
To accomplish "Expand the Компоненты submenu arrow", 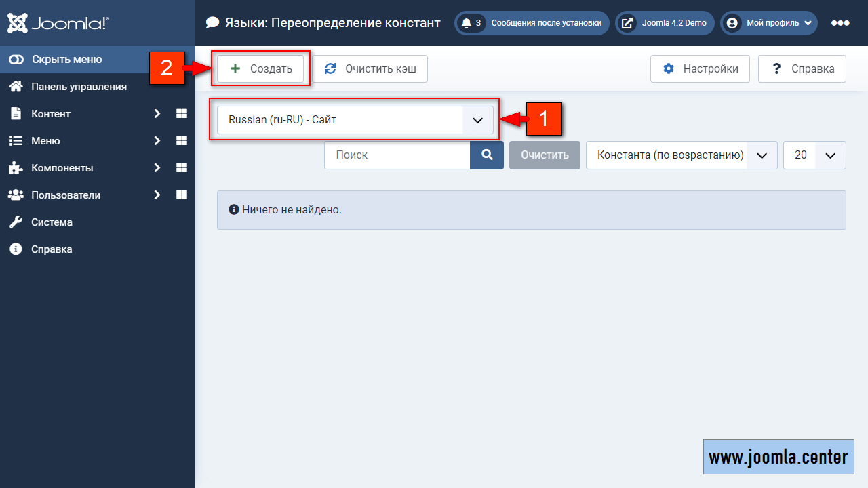I will pyautogui.click(x=157, y=168).
